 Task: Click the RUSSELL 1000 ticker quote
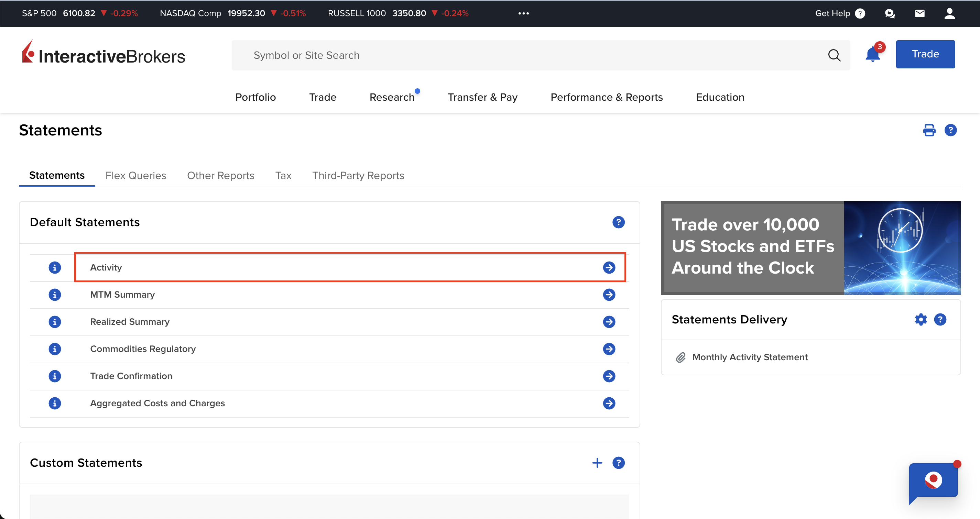click(x=398, y=14)
